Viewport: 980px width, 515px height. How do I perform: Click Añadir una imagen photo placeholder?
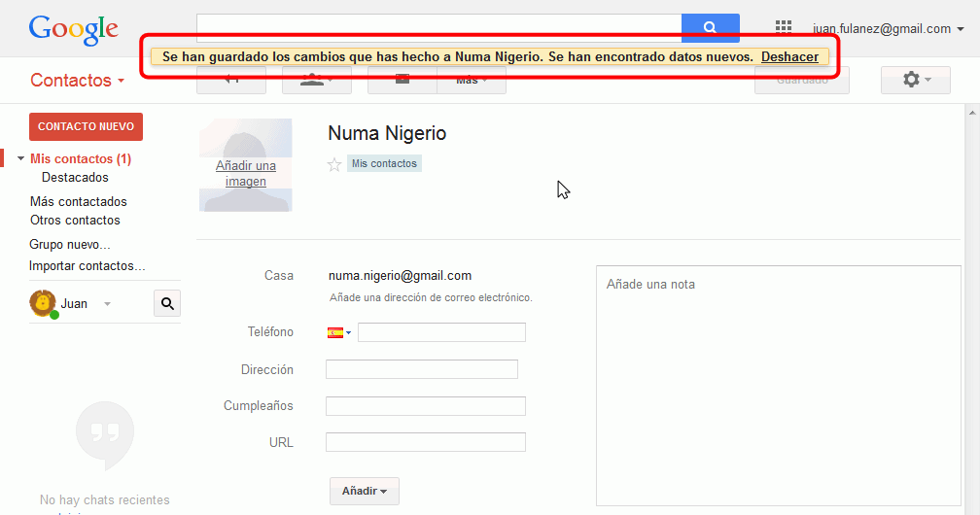pos(246,165)
